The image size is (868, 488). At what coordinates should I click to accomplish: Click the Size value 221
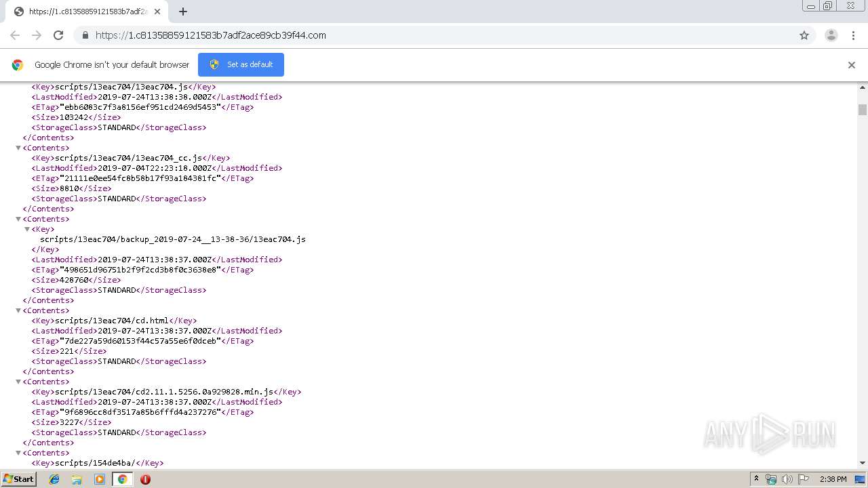(x=66, y=351)
